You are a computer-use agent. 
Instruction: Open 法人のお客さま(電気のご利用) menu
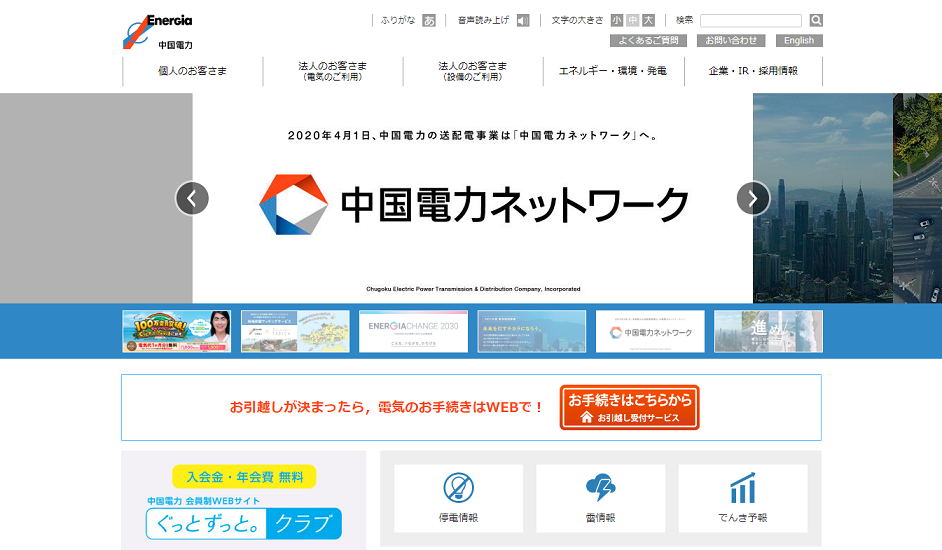pyautogui.click(x=333, y=71)
